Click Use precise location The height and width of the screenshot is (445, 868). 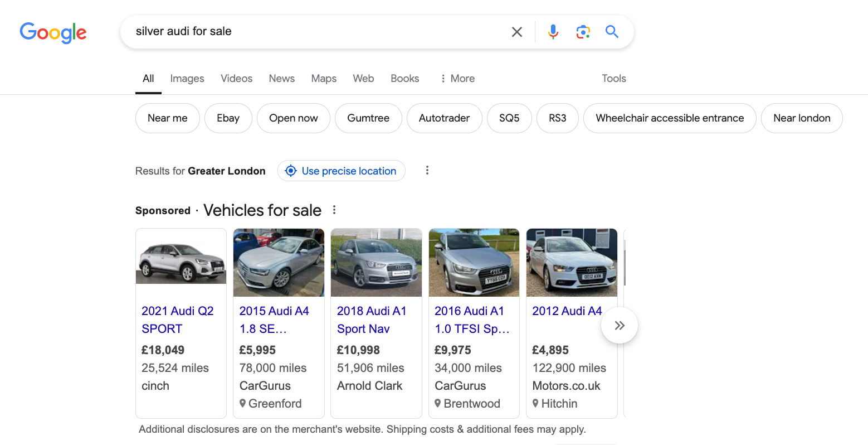point(342,171)
